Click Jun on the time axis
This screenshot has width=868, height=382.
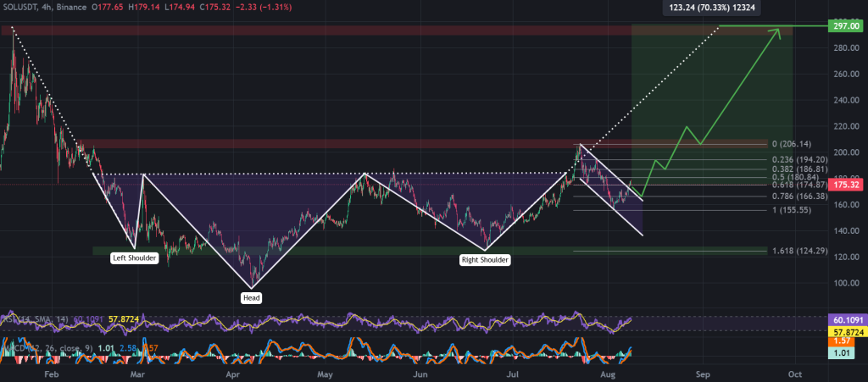(x=420, y=374)
